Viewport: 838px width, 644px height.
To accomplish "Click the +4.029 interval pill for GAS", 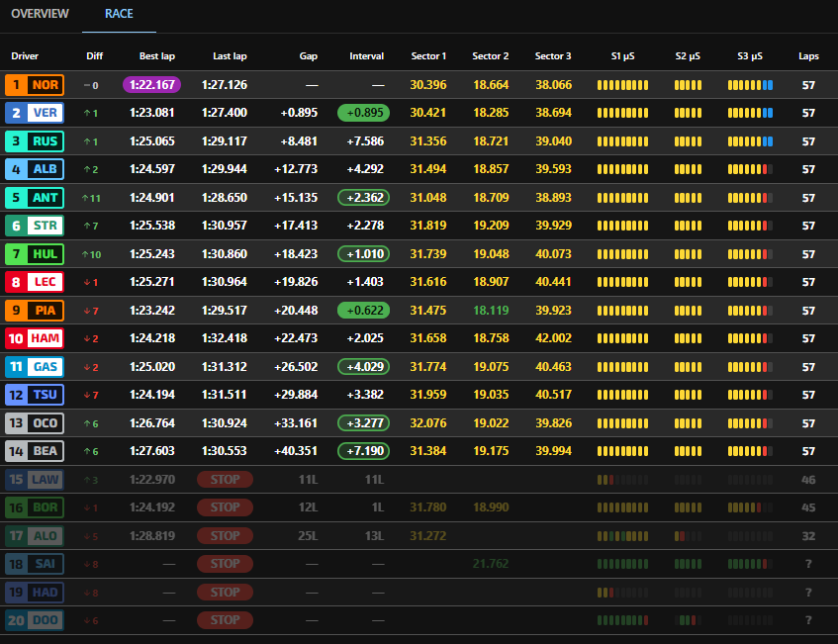I will click(363, 367).
